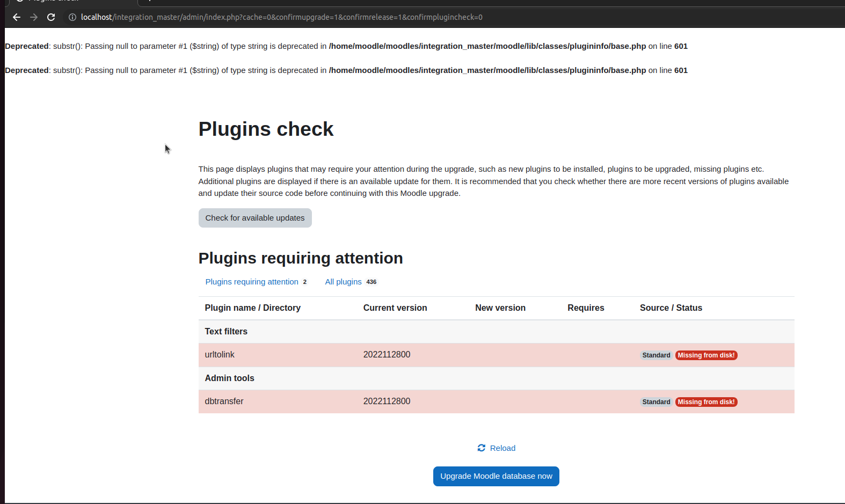Click the first Deprecated substr warning line

[x=346, y=46]
